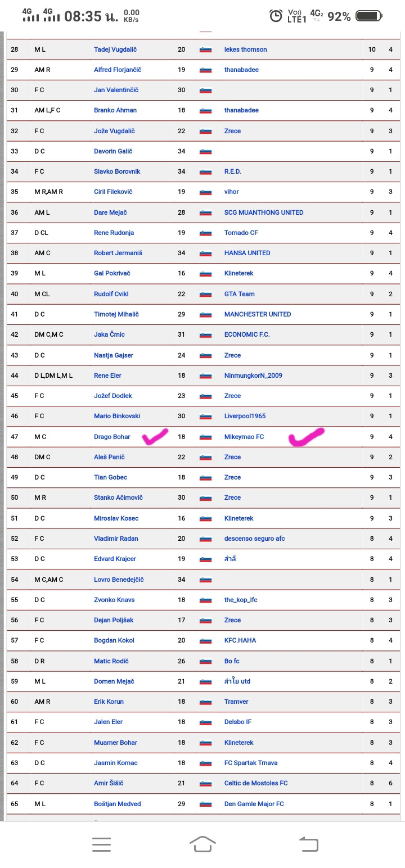Open the Mikeymao FC team link
Viewport: 405px width, 868px height.
[244, 437]
